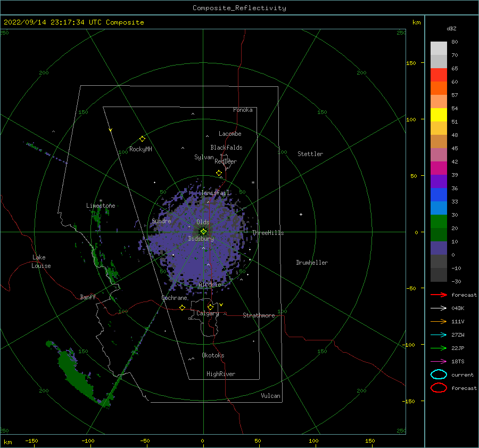
Task: Click the orange 111V arrow icon
Action: click(x=439, y=321)
